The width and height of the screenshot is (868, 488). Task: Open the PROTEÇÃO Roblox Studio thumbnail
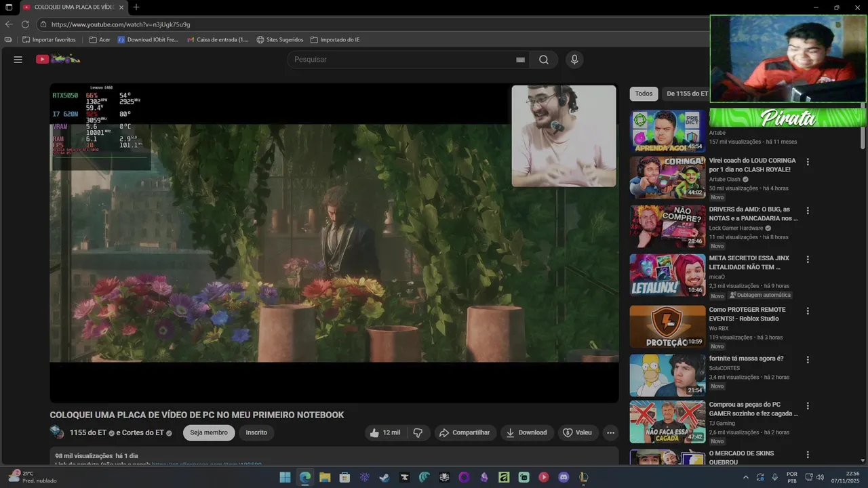[667, 327]
